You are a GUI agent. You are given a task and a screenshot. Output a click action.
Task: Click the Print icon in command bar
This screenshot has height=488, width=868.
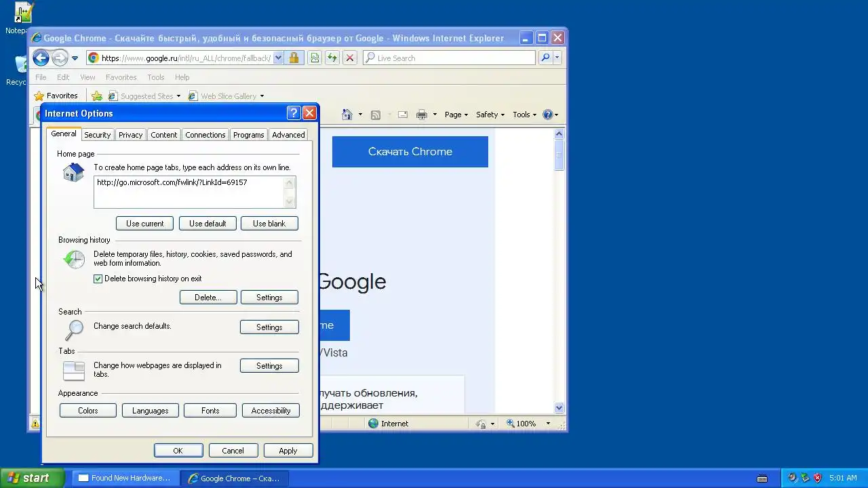(x=422, y=115)
